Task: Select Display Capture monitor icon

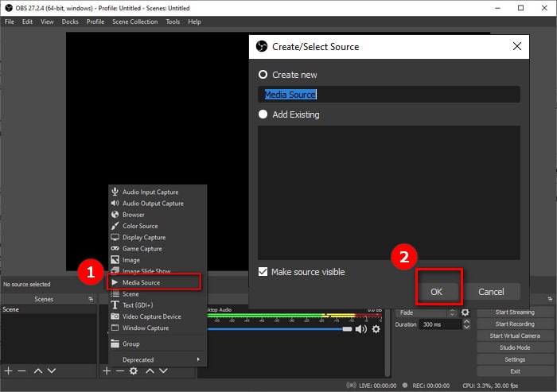Action: point(115,237)
